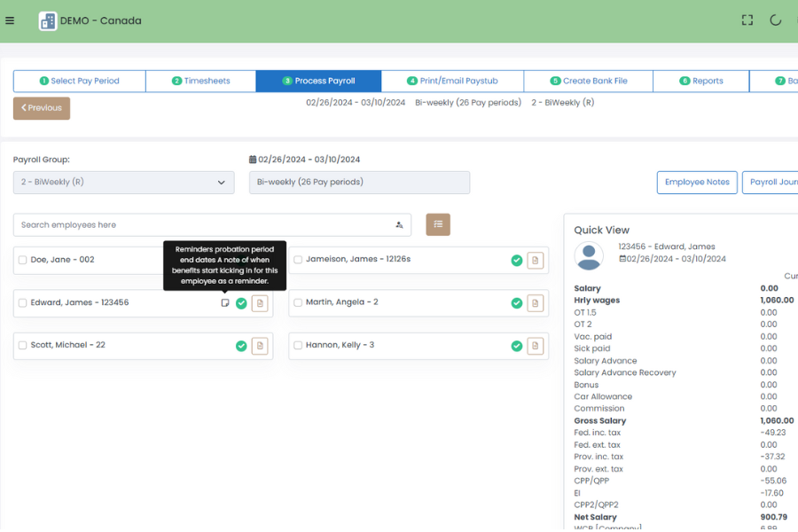Open Employee Notes
Image resolution: width=798 pixels, height=532 pixels.
(x=697, y=183)
